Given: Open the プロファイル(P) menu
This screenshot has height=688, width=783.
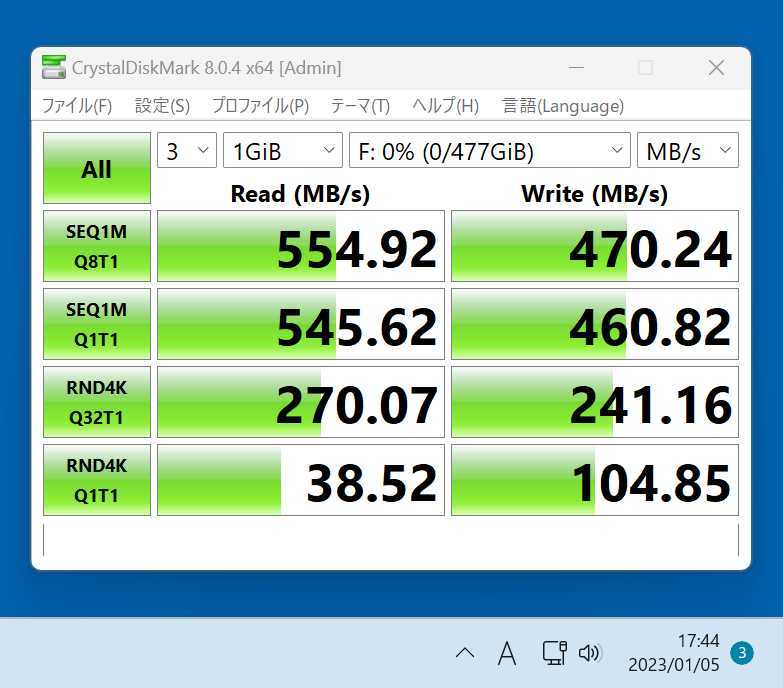Looking at the screenshot, I should (x=260, y=106).
